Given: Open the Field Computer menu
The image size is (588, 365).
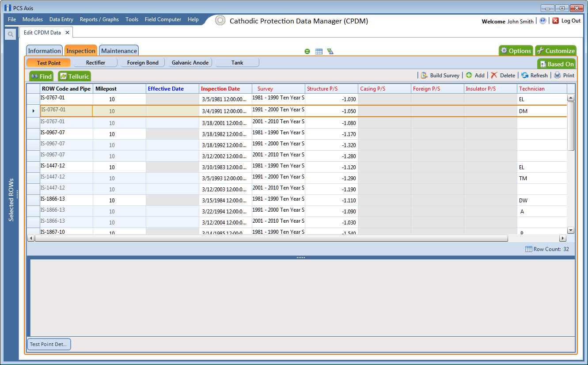Looking at the screenshot, I should coord(163,19).
